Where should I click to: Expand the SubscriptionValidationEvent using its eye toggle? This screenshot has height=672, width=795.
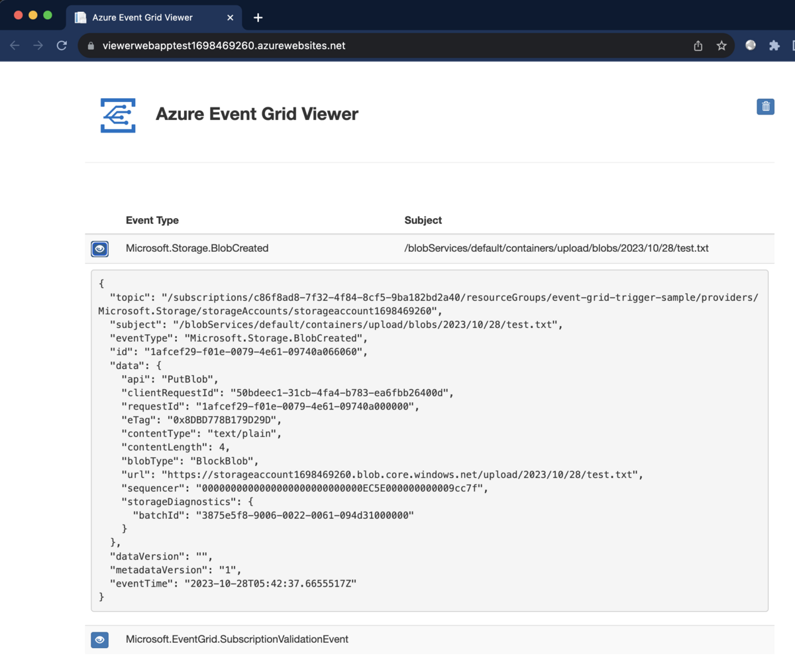pos(99,640)
